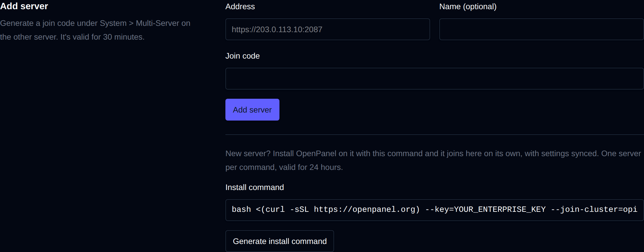Click the "Join code" label
Image resolution: width=644 pixels, height=252 pixels.
[242, 56]
